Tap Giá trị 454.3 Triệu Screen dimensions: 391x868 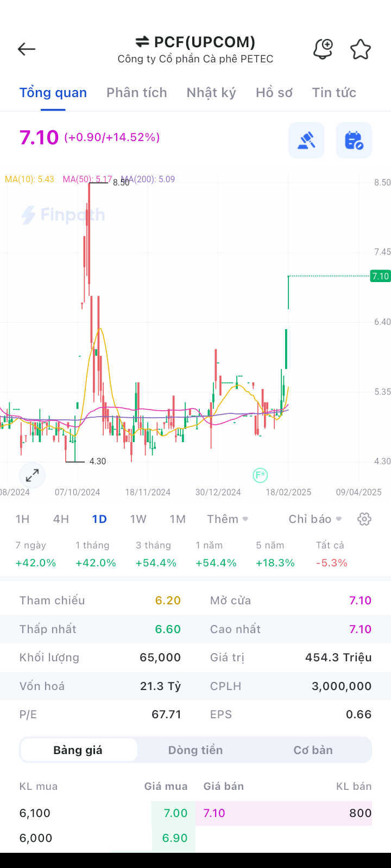click(x=338, y=658)
